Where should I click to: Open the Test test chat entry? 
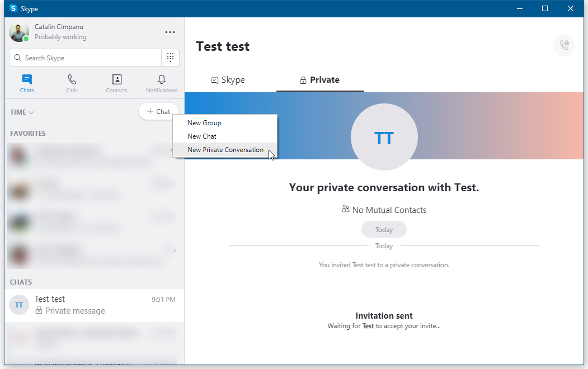coord(94,305)
